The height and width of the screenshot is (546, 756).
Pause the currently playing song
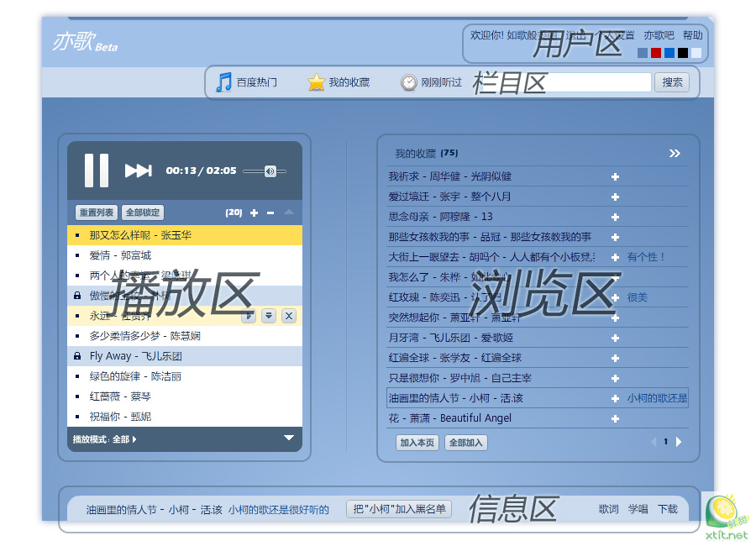pos(97,171)
